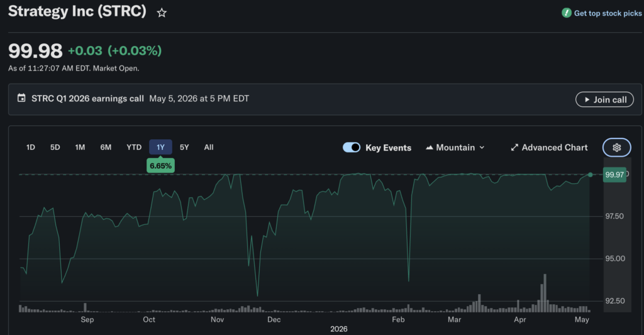The width and height of the screenshot is (644, 335).
Task: Open the Advanced Chart view
Action: (x=549, y=147)
